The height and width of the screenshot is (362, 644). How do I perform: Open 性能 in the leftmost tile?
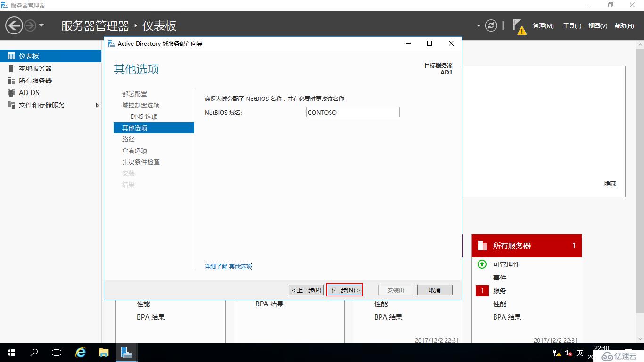tap(143, 304)
